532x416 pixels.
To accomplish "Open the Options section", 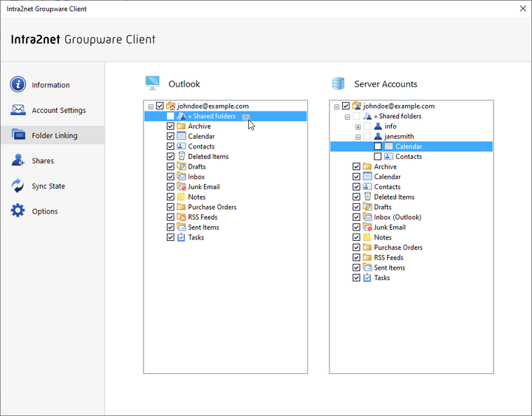I will [x=52, y=211].
